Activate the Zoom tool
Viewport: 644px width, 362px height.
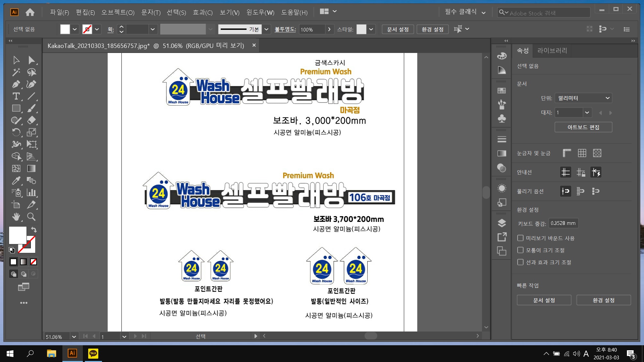coord(31,217)
